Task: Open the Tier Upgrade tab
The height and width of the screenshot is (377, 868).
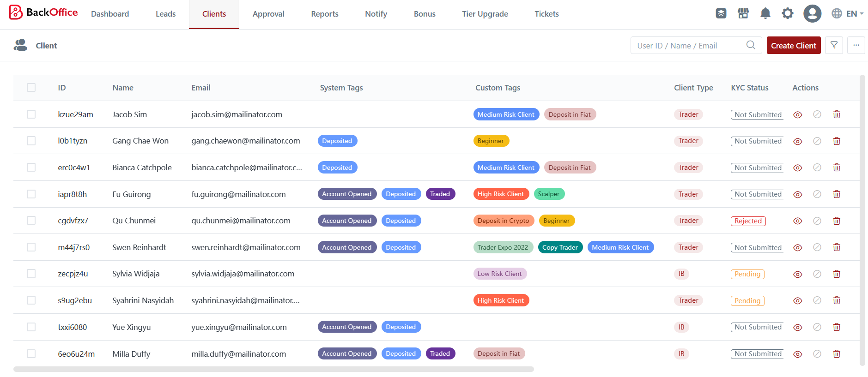Action: point(485,14)
